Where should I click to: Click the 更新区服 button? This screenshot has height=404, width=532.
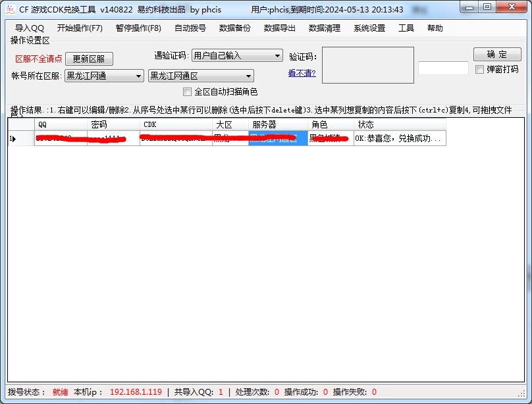pos(89,59)
